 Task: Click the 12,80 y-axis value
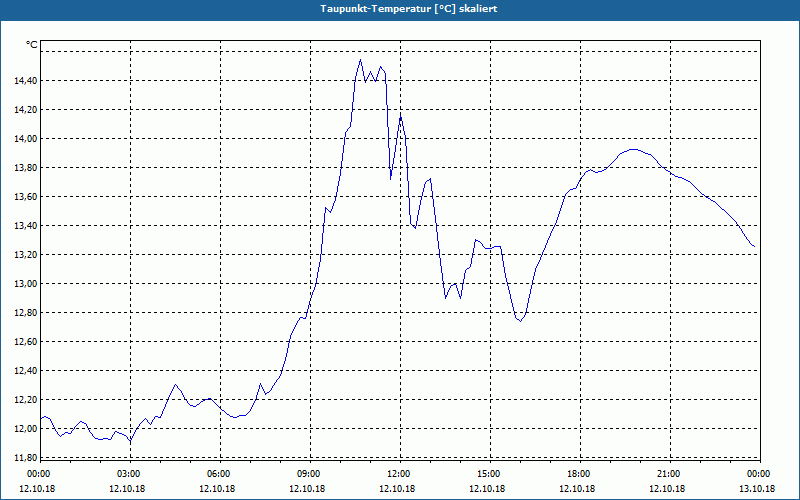(x=26, y=313)
